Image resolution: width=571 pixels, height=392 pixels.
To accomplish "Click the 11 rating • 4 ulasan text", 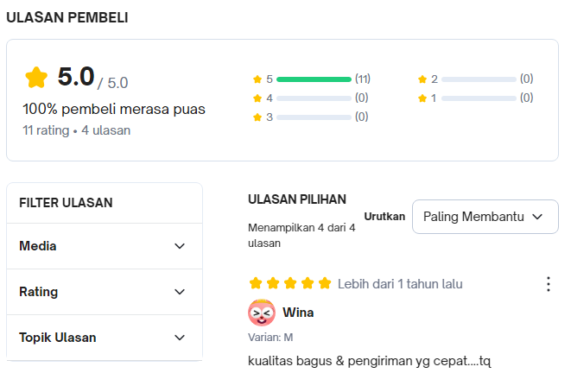I will (77, 131).
